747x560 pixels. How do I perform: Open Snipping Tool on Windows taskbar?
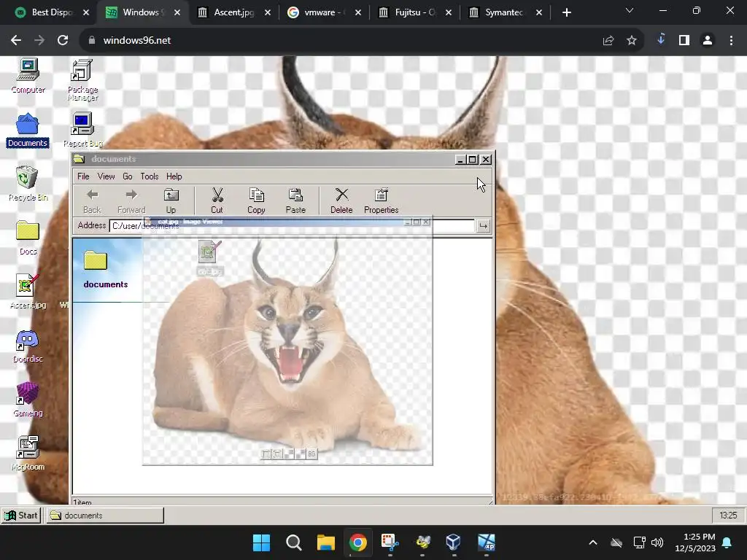[x=390, y=542]
